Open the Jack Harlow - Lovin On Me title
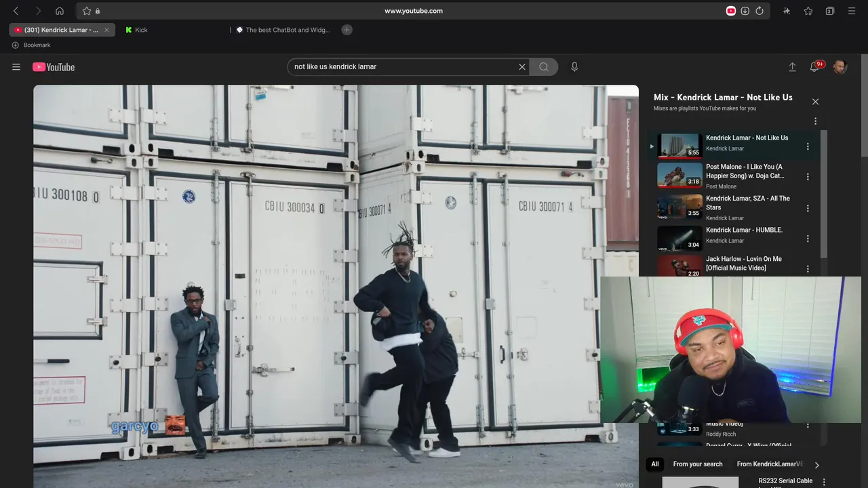 pyautogui.click(x=744, y=263)
